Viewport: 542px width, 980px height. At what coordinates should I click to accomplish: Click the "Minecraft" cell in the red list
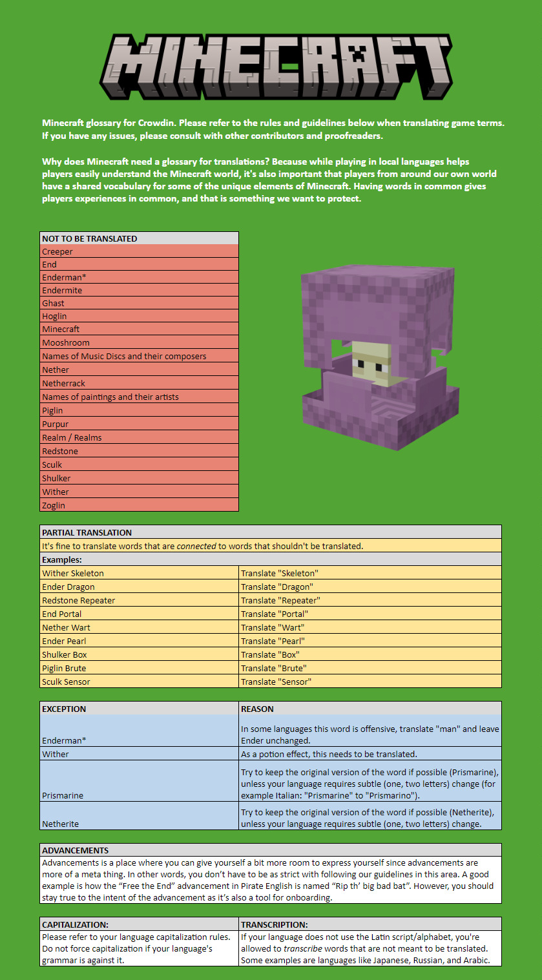(x=140, y=329)
